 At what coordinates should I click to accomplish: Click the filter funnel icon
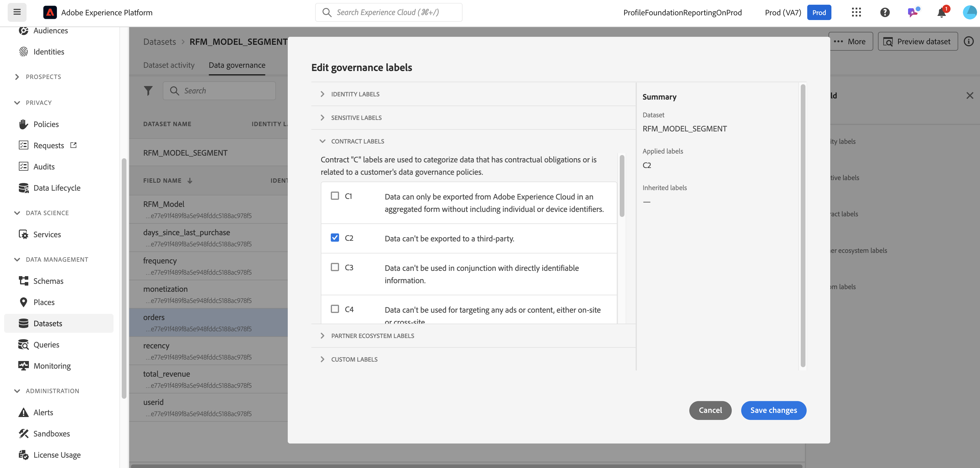pos(148,90)
